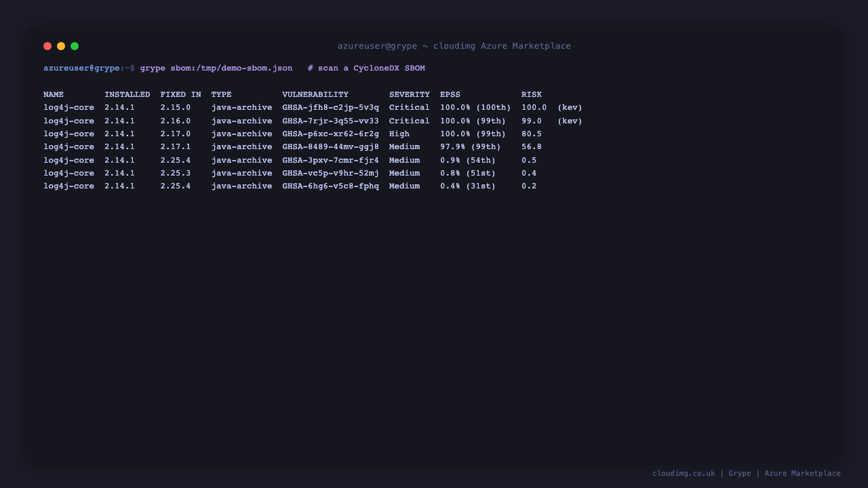The width and height of the screenshot is (868, 488).
Task: Click the green maximize window dot
Action: [x=75, y=46]
